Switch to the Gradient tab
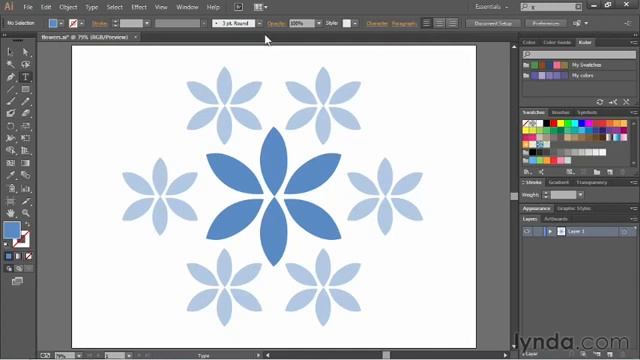The width and height of the screenshot is (640, 360). click(558, 182)
